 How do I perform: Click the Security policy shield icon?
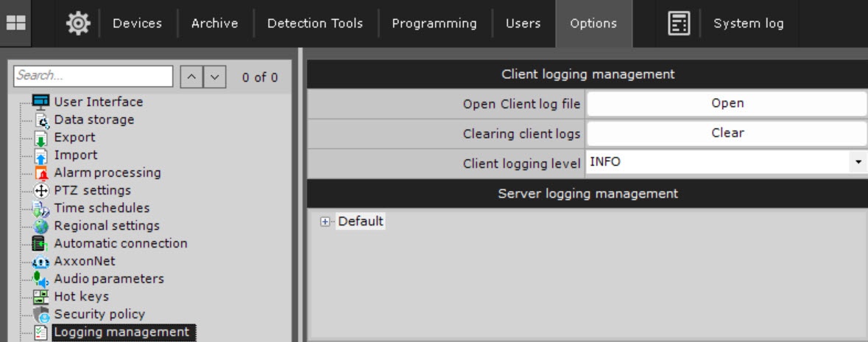(41, 314)
